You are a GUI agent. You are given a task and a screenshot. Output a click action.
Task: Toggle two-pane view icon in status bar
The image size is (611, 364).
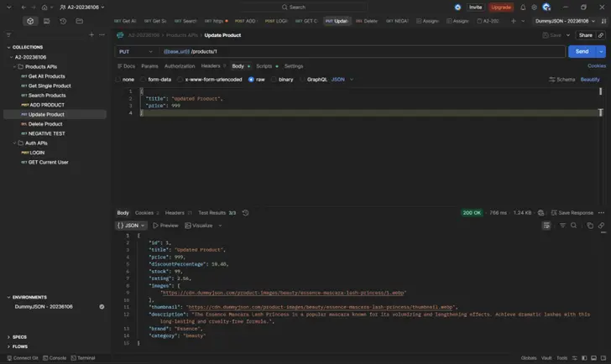click(584, 358)
